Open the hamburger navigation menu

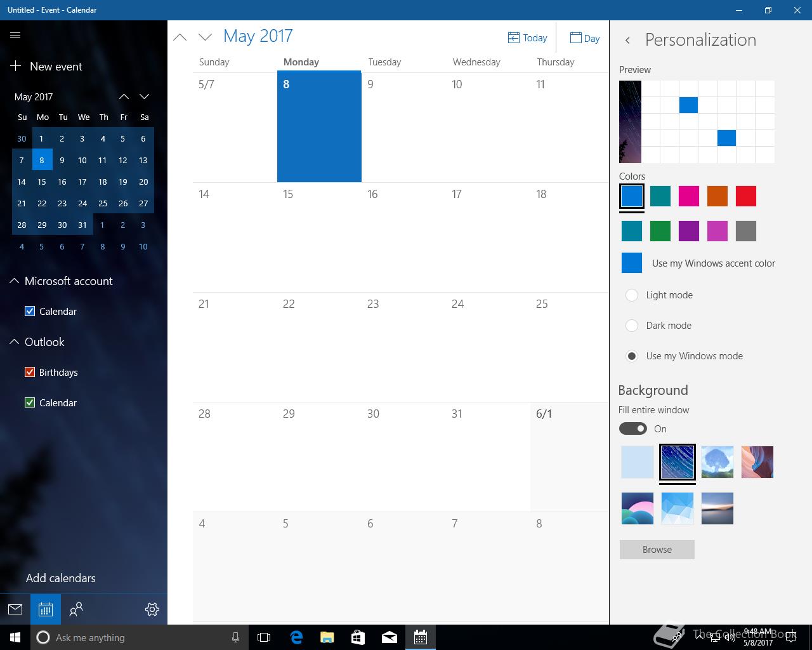pyautogui.click(x=15, y=36)
